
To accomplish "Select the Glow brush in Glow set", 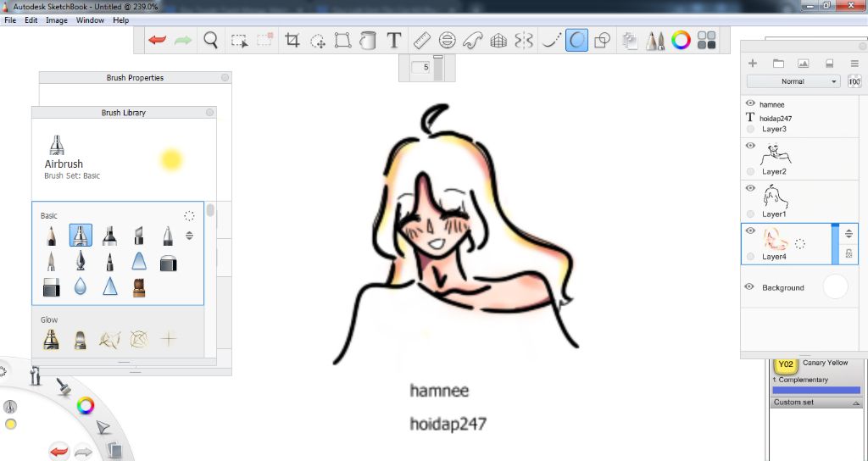I will [51, 339].
